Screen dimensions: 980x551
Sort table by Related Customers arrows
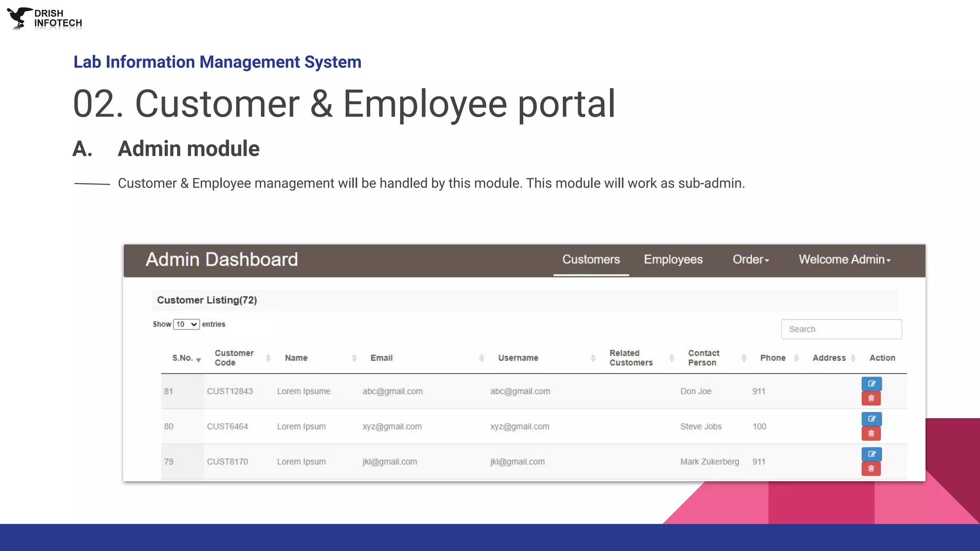click(x=671, y=358)
